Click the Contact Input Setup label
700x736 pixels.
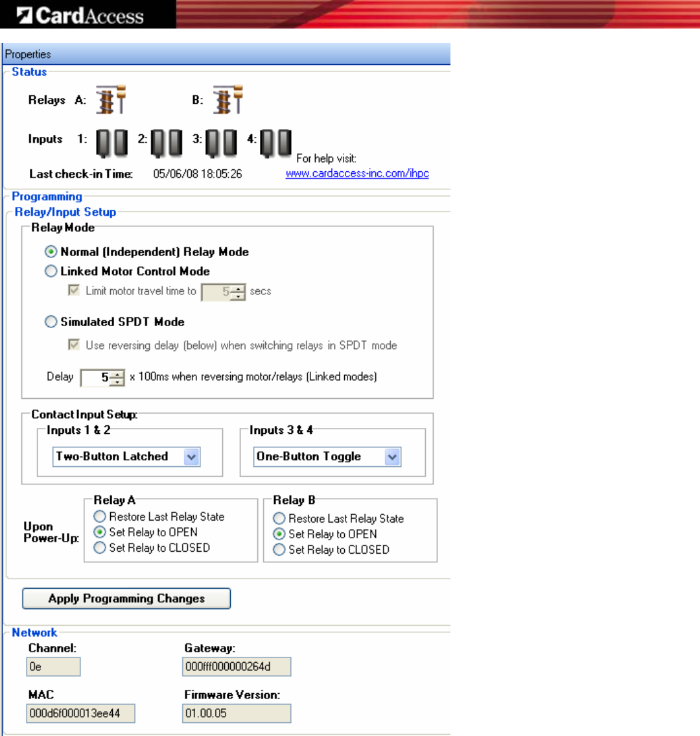(x=84, y=414)
